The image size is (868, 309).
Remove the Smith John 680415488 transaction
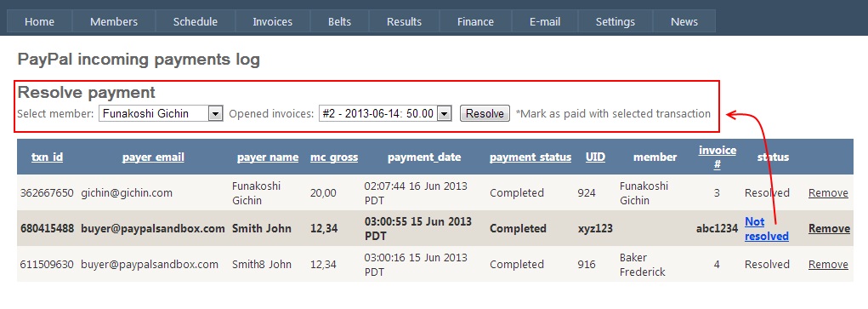click(829, 229)
